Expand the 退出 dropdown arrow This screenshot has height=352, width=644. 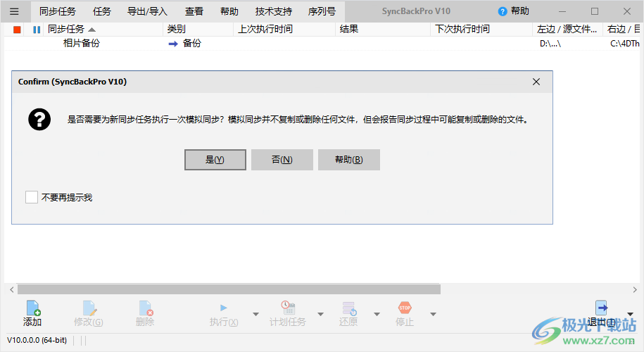pyautogui.click(x=630, y=314)
